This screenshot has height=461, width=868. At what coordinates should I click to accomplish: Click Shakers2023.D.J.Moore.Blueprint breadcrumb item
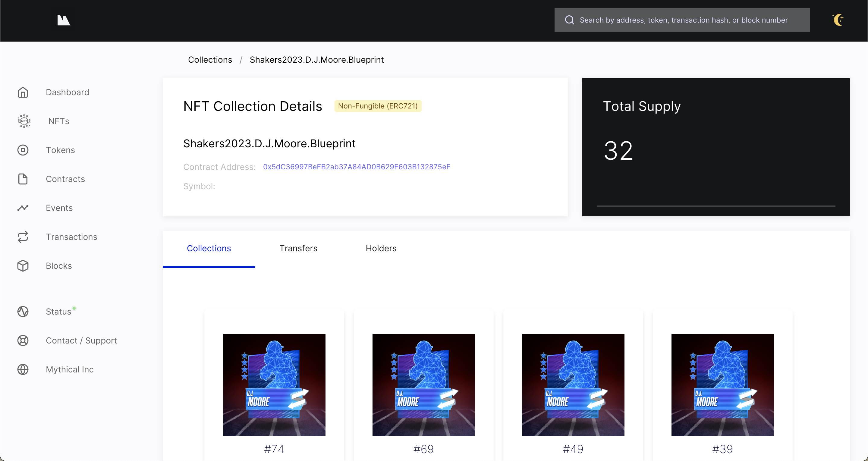click(x=316, y=60)
